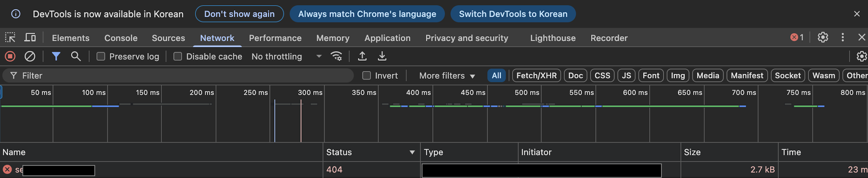Open DevTools settings gear icon
Viewport: 868px width, 178px height.
pos(823,37)
